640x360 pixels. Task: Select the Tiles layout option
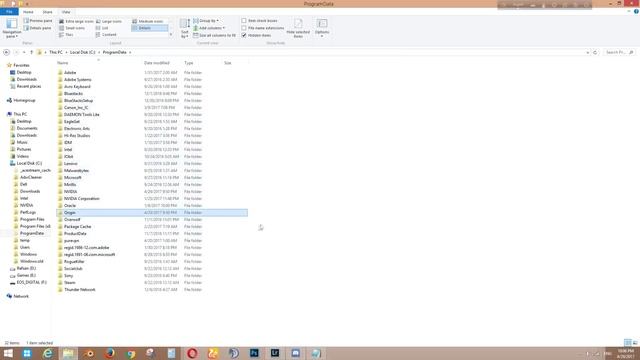(x=67, y=35)
